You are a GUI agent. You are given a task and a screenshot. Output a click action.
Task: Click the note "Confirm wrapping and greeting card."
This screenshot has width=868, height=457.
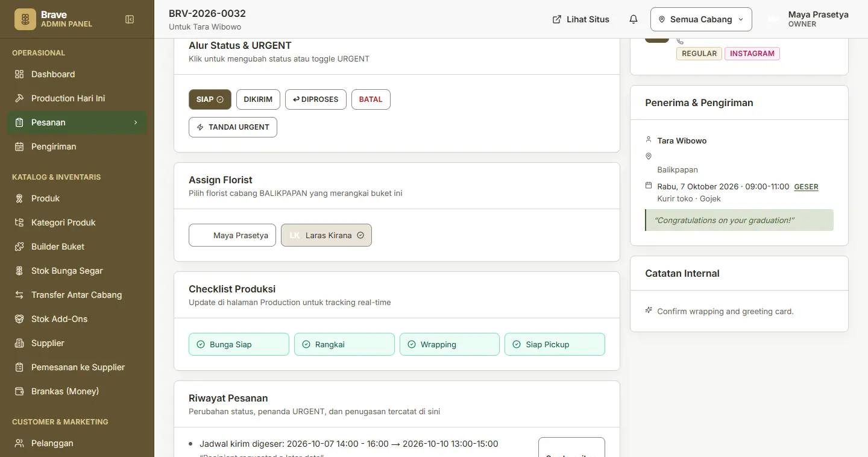(x=725, y=312)
